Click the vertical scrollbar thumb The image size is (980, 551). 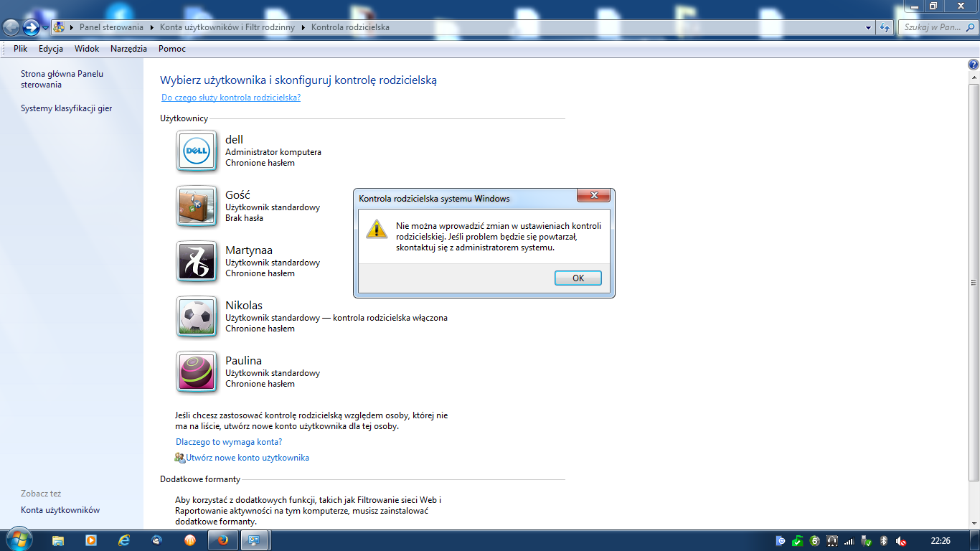pos(974,281)
